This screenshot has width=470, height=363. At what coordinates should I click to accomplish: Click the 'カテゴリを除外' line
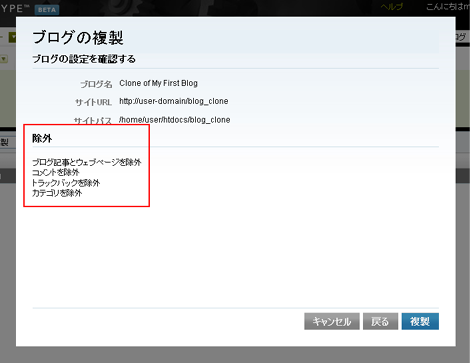click(57, 193)
